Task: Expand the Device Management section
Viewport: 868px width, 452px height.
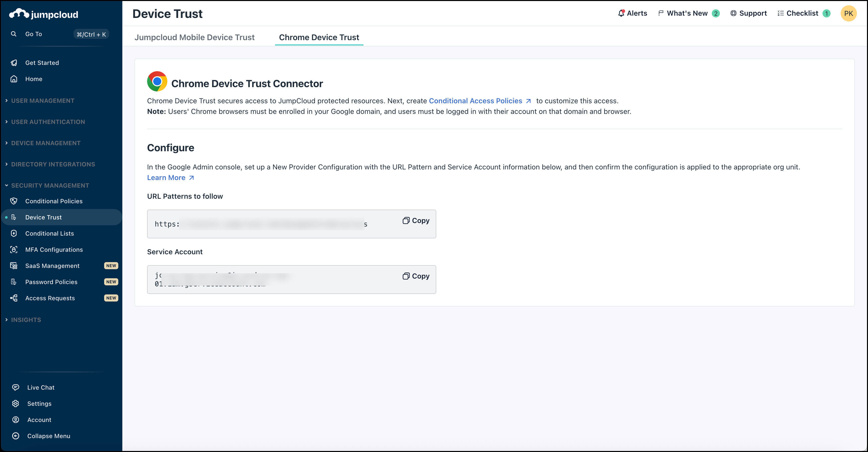Action: click(43, 143)
